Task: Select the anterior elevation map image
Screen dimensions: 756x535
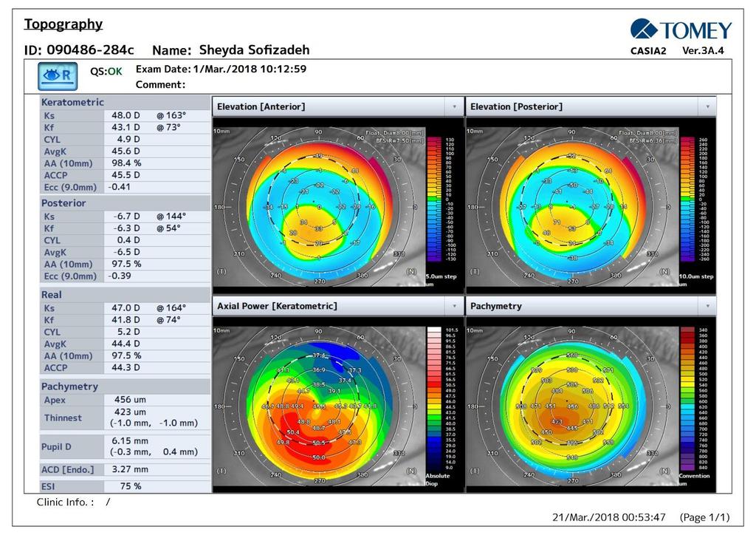Action: 319,206
